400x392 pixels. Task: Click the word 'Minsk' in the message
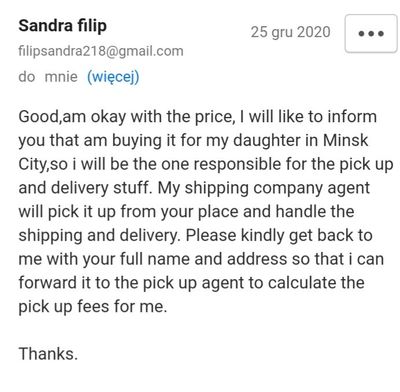click(346, 140)
